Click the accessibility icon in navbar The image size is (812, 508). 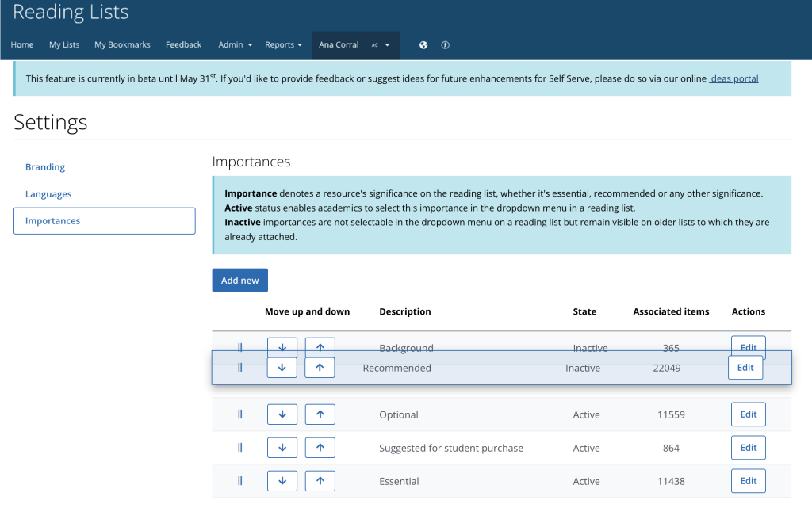tap(446, 45)
